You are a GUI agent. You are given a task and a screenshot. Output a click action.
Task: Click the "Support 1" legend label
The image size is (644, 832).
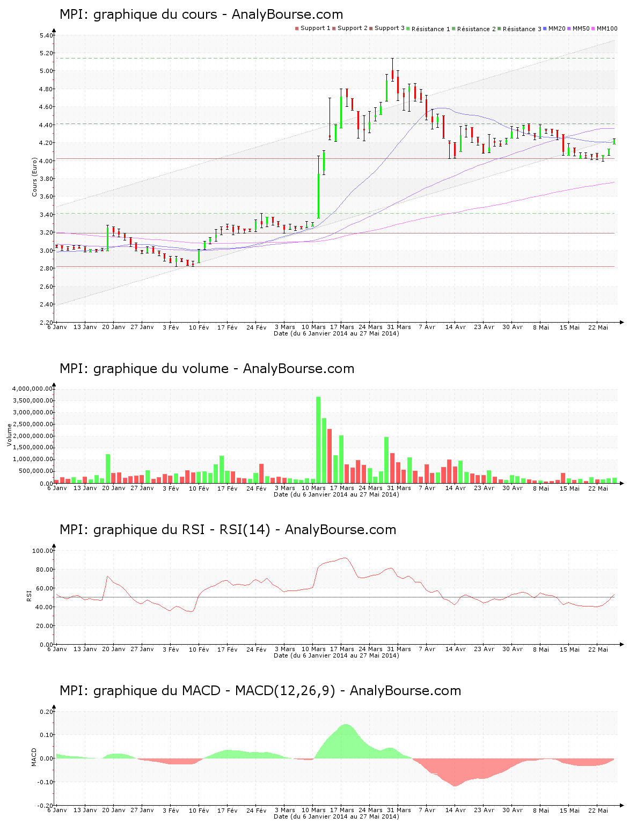[x=316, y=28]
